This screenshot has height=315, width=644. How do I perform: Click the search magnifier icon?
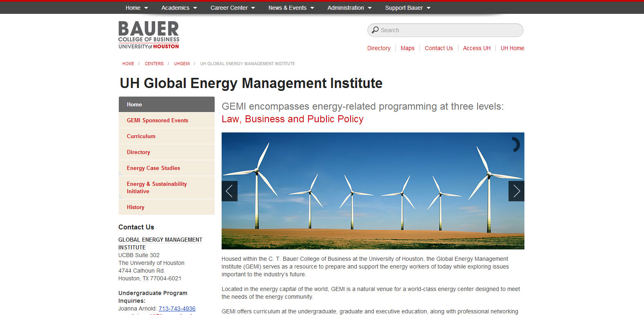point(375,30)
